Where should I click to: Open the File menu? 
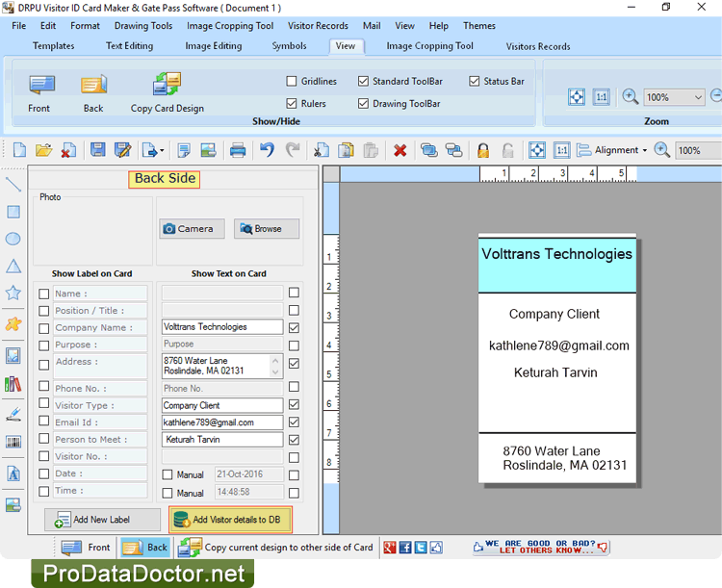[19, 26]
